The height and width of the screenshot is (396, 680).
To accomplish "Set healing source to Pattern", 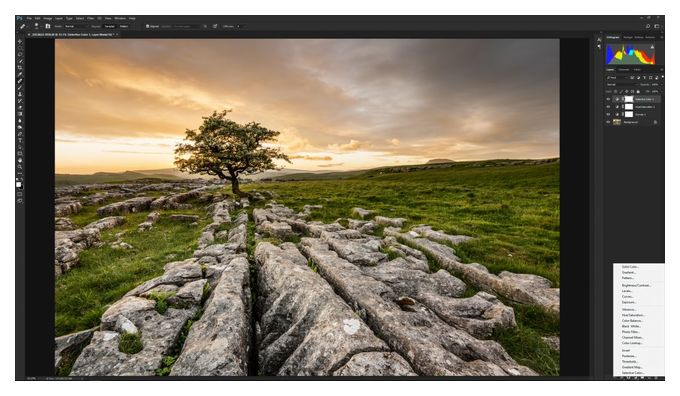I will pyautogui.click(x=124, y=26).
